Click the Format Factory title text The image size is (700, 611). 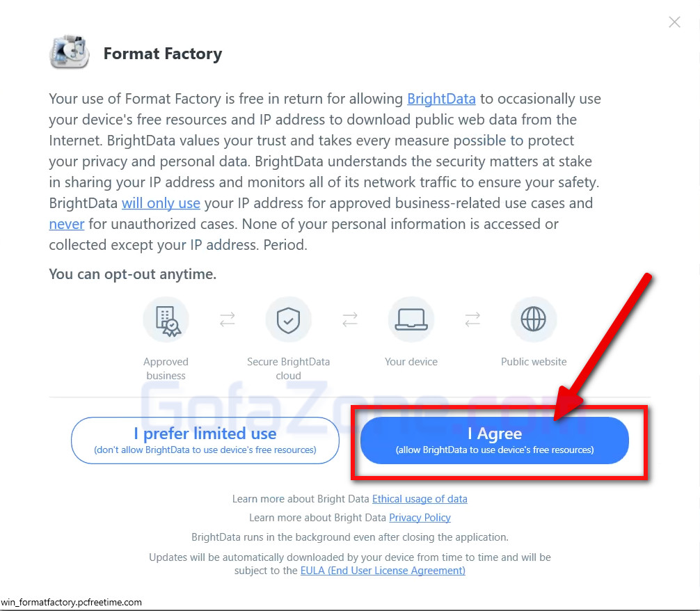tap(163, 54)
